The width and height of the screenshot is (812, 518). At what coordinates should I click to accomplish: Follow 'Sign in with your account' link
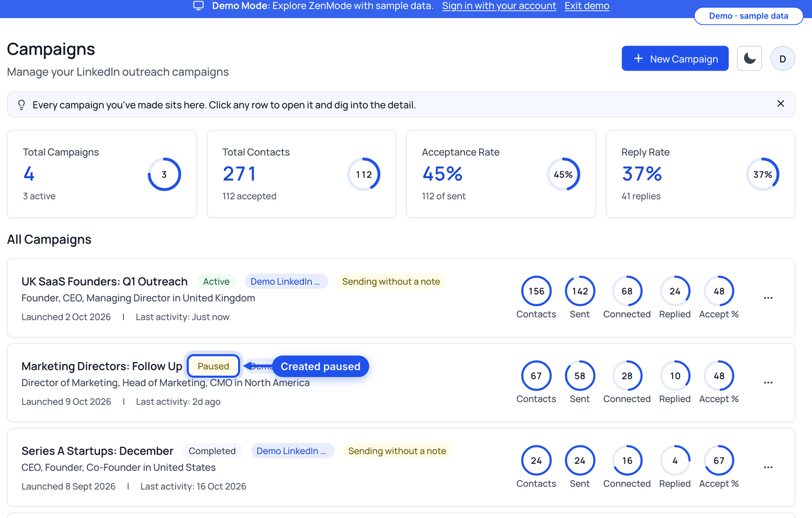(x=499, y=6)
